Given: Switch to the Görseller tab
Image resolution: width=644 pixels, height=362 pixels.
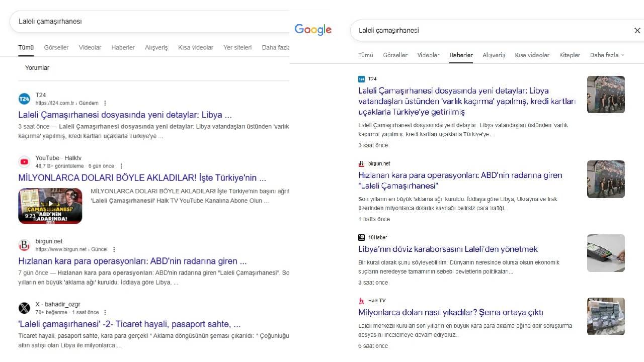Looking at the screenshot, I should [x=56, y=47].
